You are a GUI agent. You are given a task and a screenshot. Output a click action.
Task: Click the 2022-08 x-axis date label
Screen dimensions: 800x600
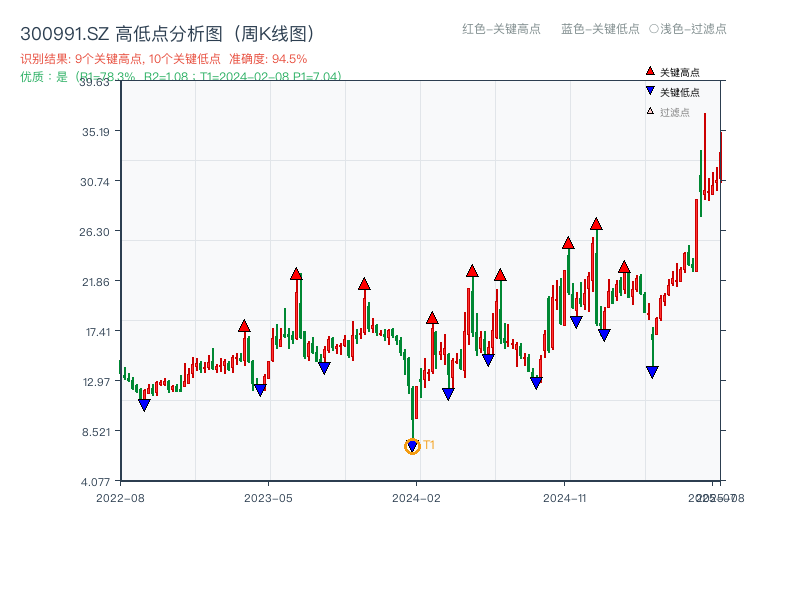120,498
